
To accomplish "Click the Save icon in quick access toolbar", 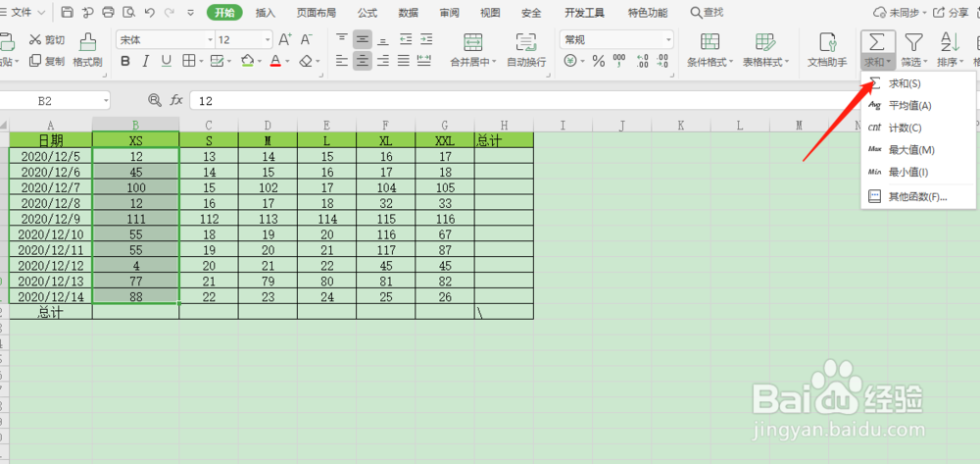I will click(67, 12).
